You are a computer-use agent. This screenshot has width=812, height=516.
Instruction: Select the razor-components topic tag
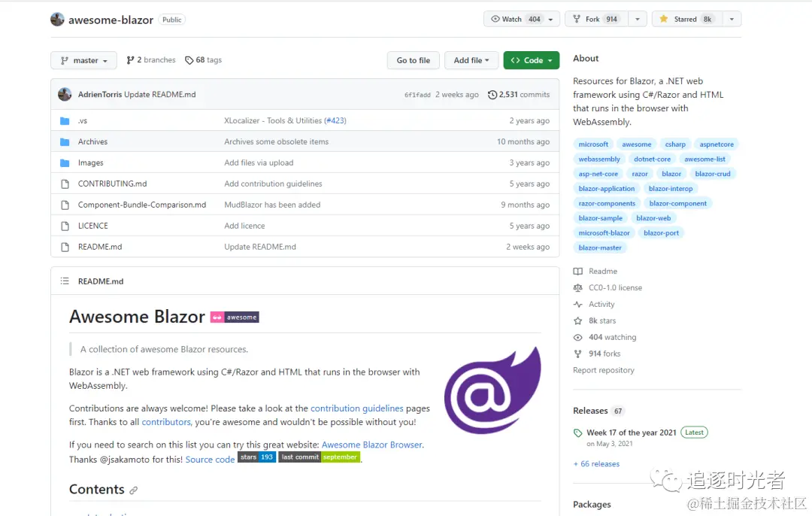(607, 204)
